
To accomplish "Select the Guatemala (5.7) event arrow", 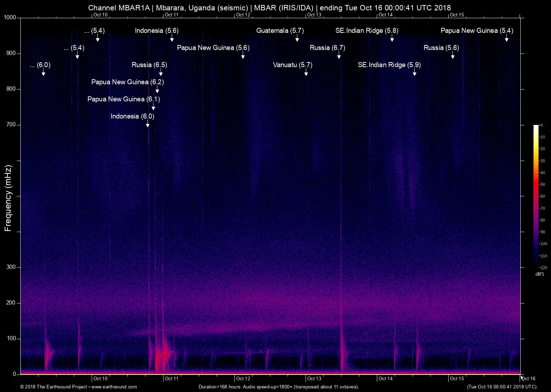I will click(x=297, y=39).
